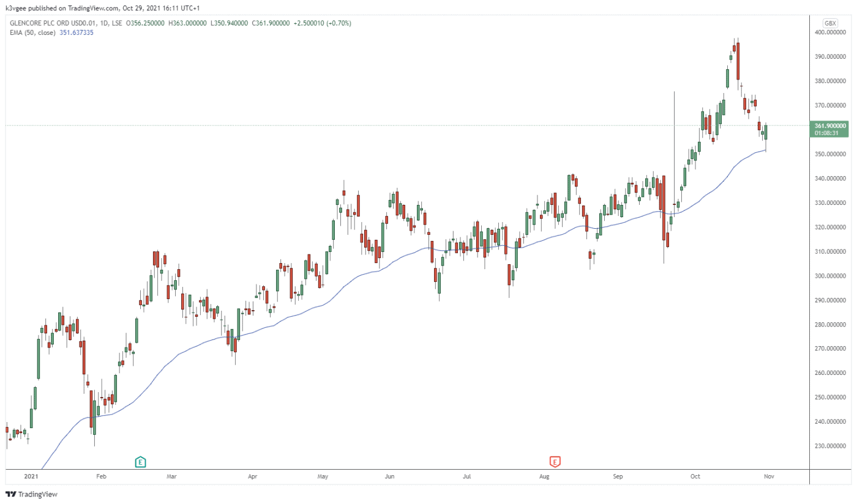Click the EMA (50, close) indicator legend
Screen dimensions: 857x504
pos(33,32)
